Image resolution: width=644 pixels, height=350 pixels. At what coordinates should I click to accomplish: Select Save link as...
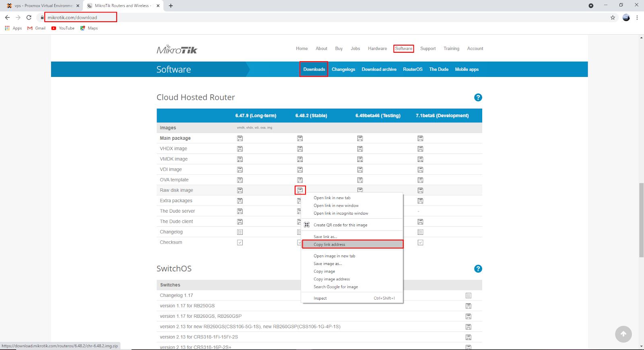coord(352,237)
